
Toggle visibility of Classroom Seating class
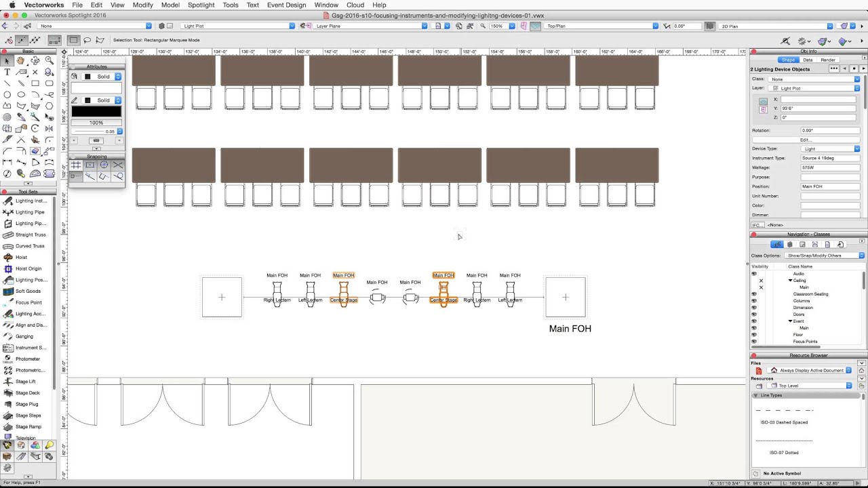[754, 294]
